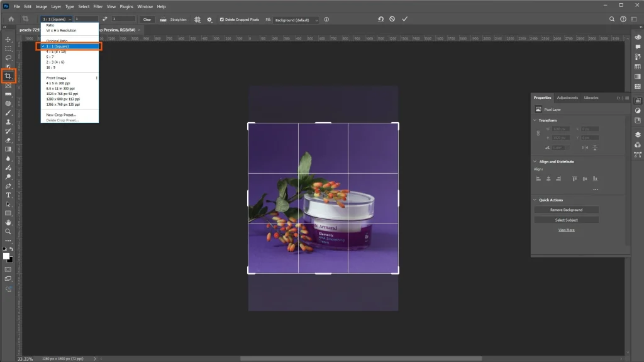Click the horizontal scrollbar at bottom
Image resolution: width=644 pixels, height=362 pixels.
360,358
